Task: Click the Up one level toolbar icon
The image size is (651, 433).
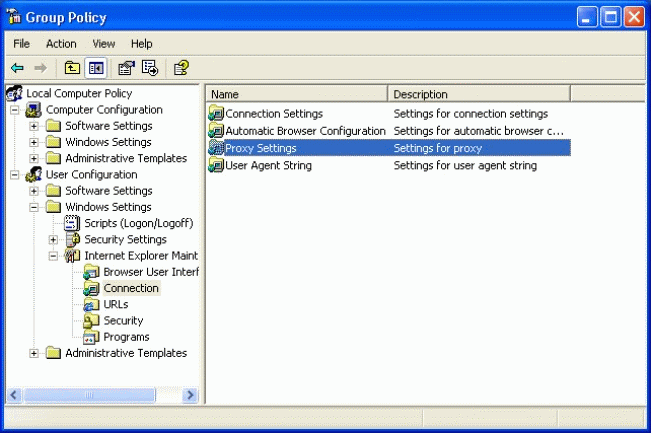Action: click(x=72, y=68)
